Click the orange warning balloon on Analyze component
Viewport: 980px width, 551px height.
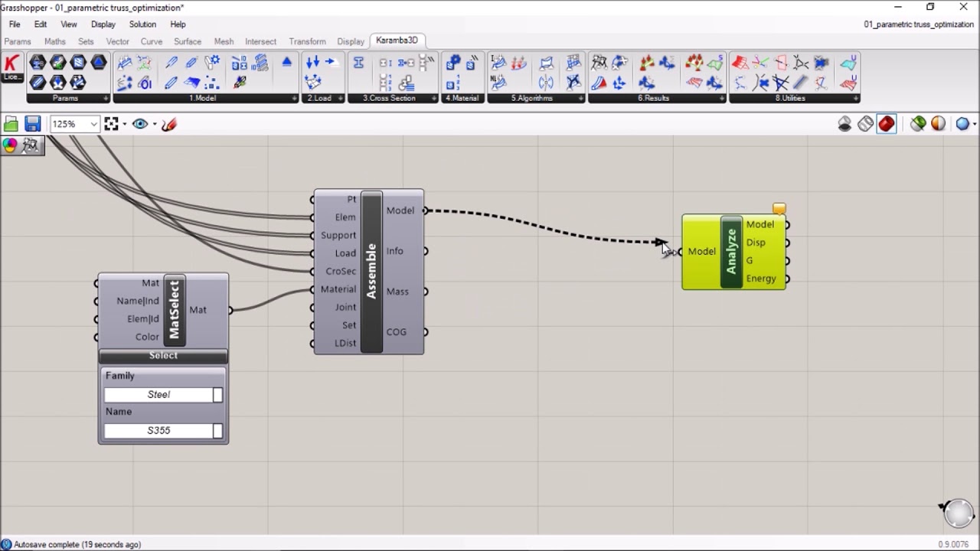[x=779, y=209]
